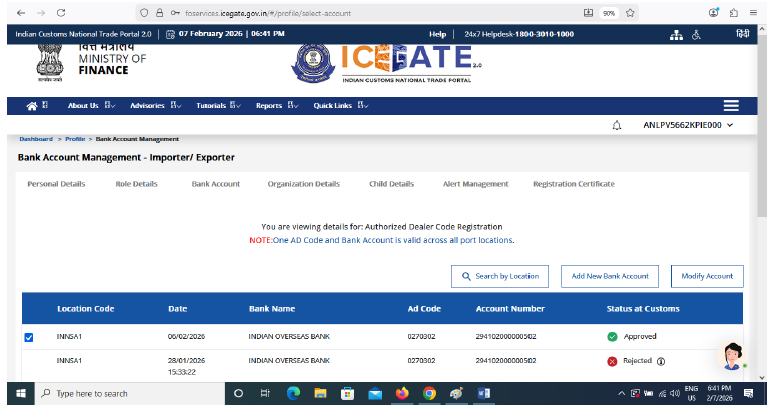Click Add New Bank Account button
Viewport: 770px width, 408px height.
coord(610,276)
